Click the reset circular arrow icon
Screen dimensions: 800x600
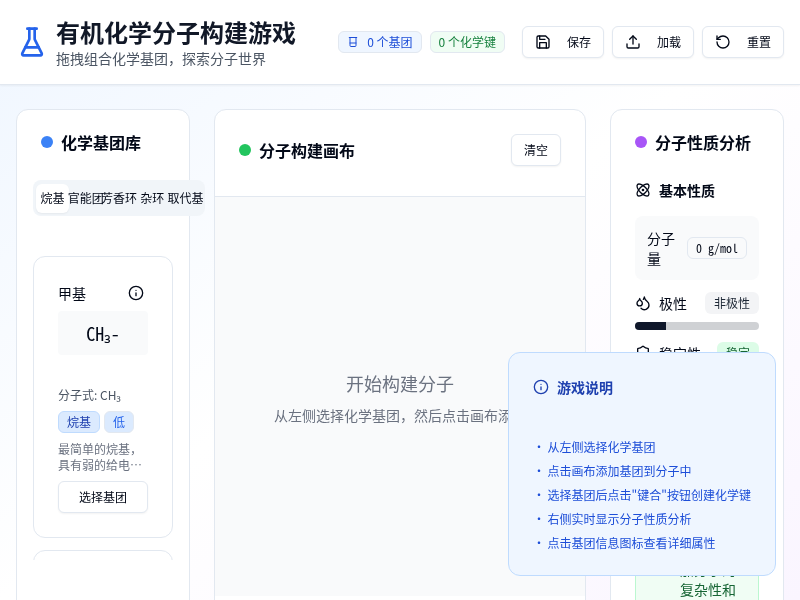click(722, 42)
